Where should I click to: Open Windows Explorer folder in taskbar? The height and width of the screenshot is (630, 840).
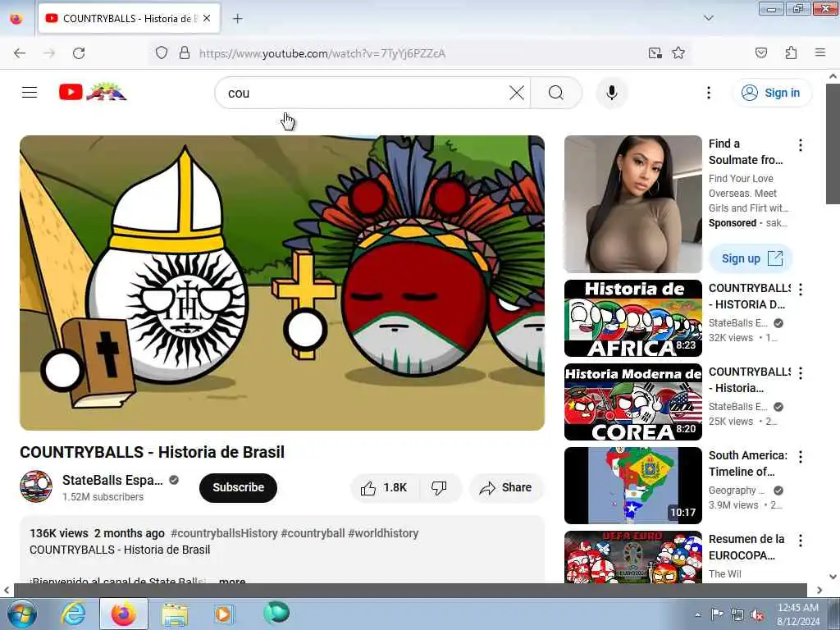[175, 614]
